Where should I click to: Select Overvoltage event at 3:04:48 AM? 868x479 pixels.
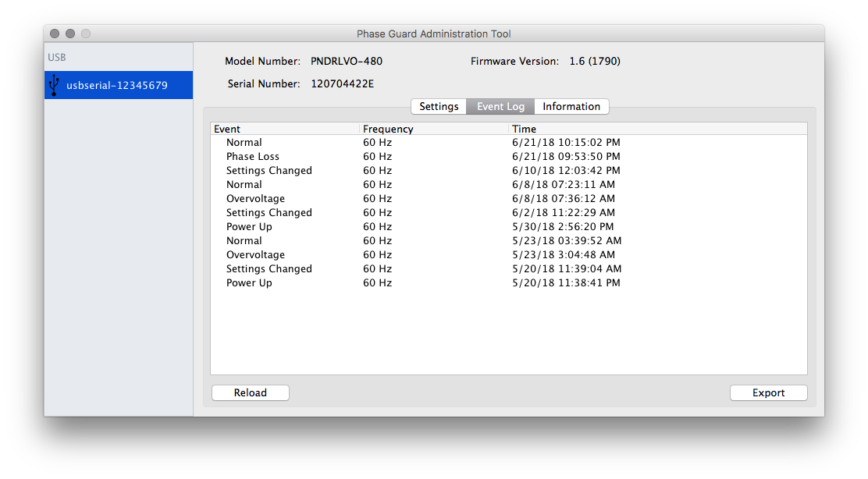[x=509, y=255]
